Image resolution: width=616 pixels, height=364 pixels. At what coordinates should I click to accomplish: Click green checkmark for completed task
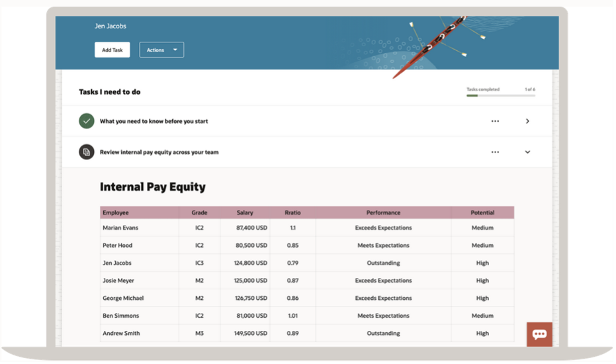[87, 121]
